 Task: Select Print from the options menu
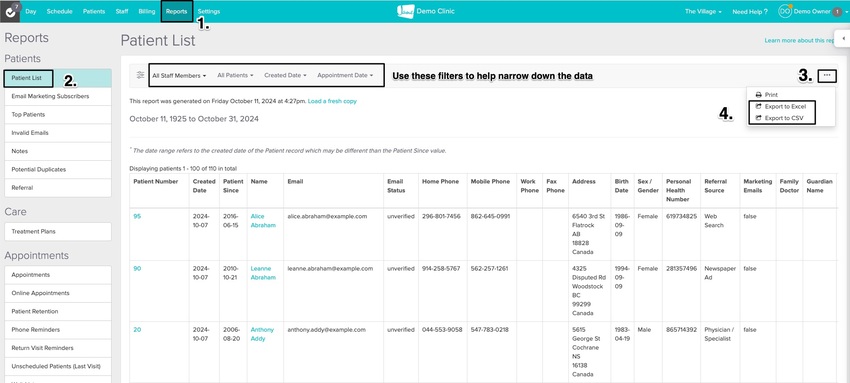pos(770,95)
